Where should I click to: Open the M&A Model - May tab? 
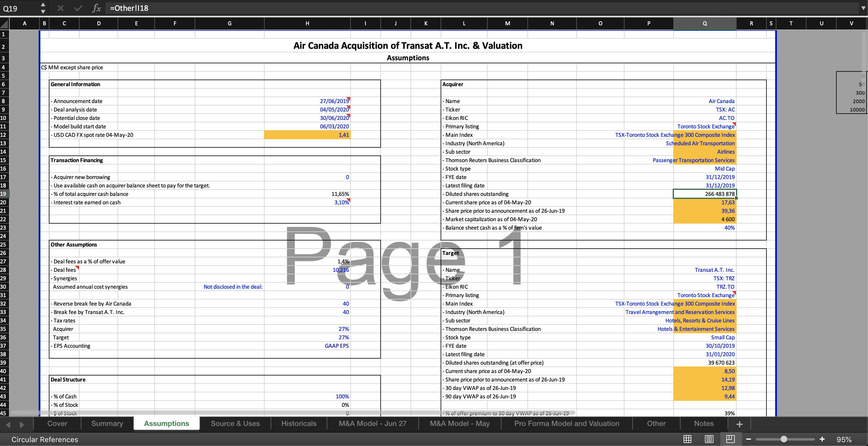click(x=460, y=423)
